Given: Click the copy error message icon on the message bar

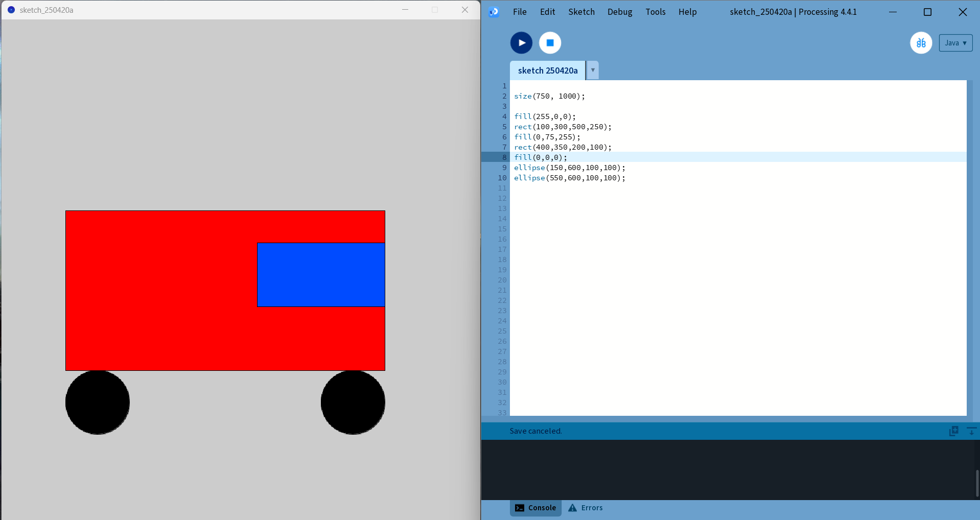Looking at the screenshot, I should pos(953,431).
